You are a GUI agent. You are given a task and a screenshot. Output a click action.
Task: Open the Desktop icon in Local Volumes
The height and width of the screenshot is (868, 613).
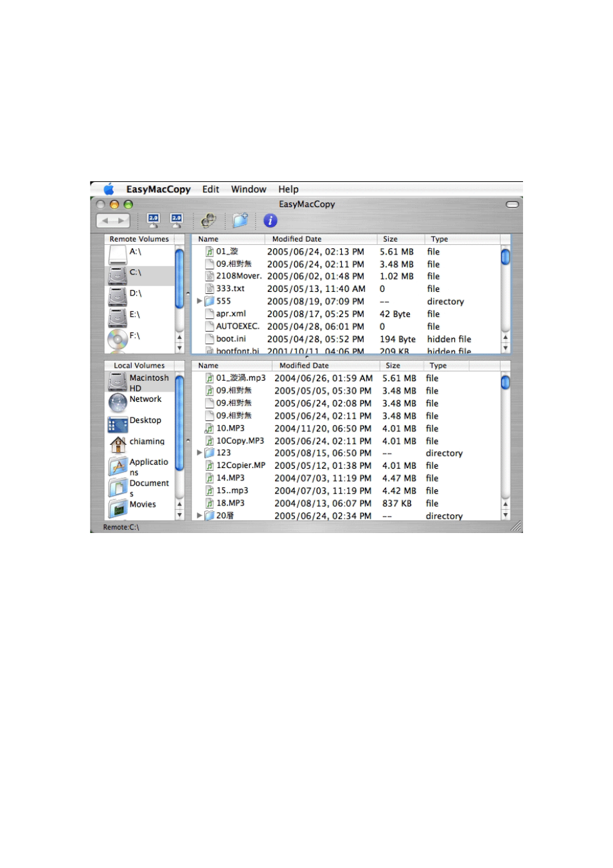coord(118,424)
